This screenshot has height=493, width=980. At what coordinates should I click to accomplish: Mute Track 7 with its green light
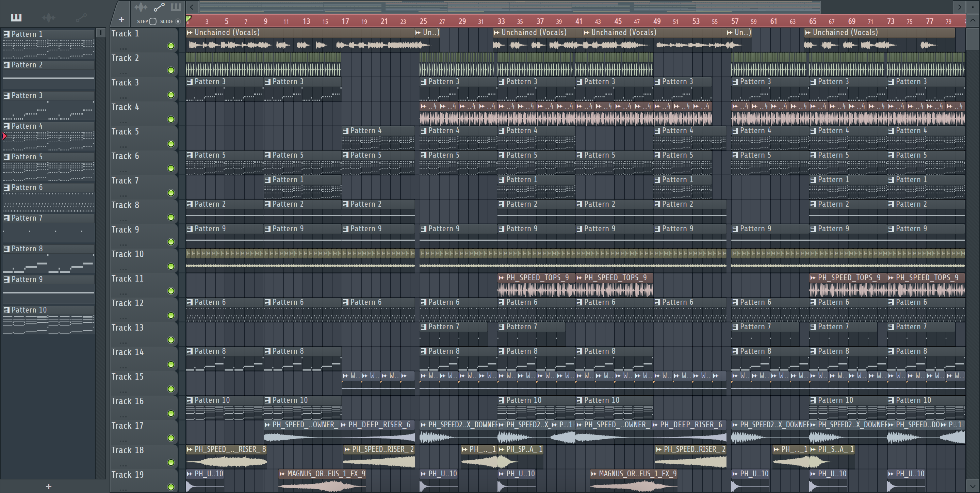point(171,193)
